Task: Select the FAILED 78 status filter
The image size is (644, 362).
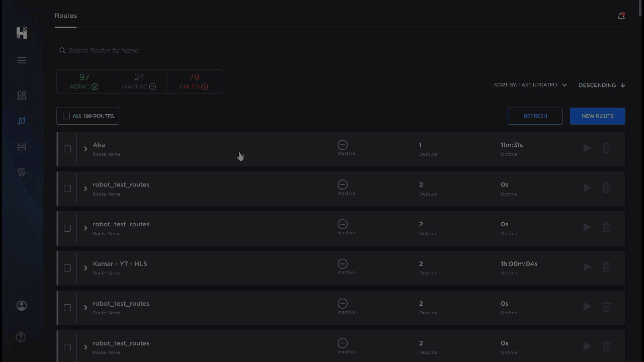Action: coord(194,82)
